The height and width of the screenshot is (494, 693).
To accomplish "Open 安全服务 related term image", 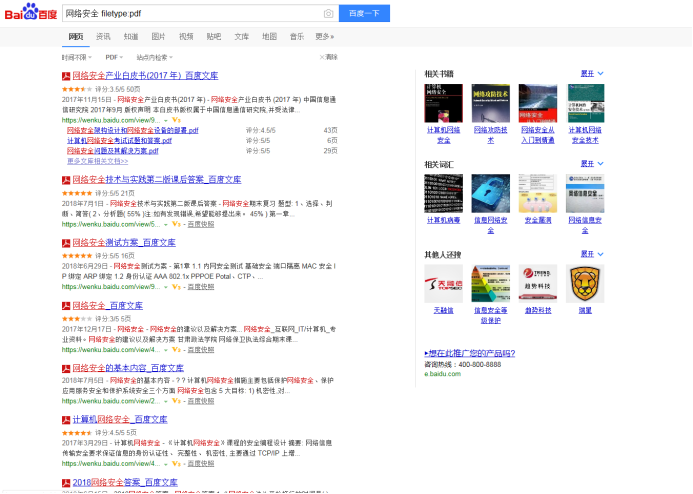I will coord(538,193).
